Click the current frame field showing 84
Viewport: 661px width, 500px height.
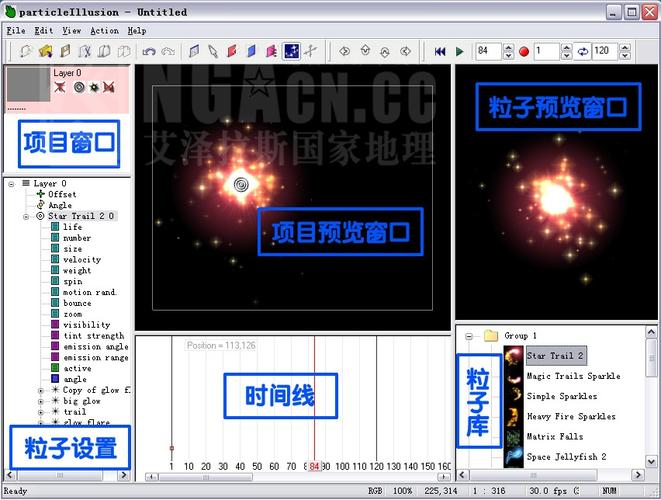coord(488,51)
